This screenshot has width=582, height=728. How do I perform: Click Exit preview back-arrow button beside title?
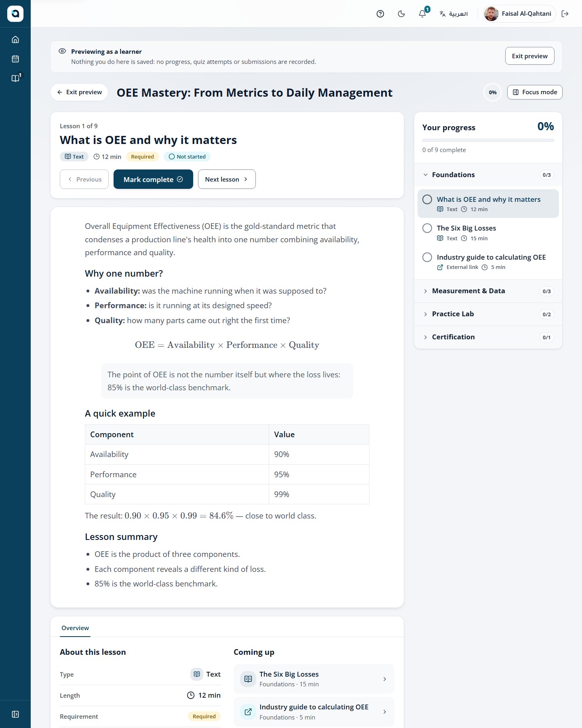point(79,92)
